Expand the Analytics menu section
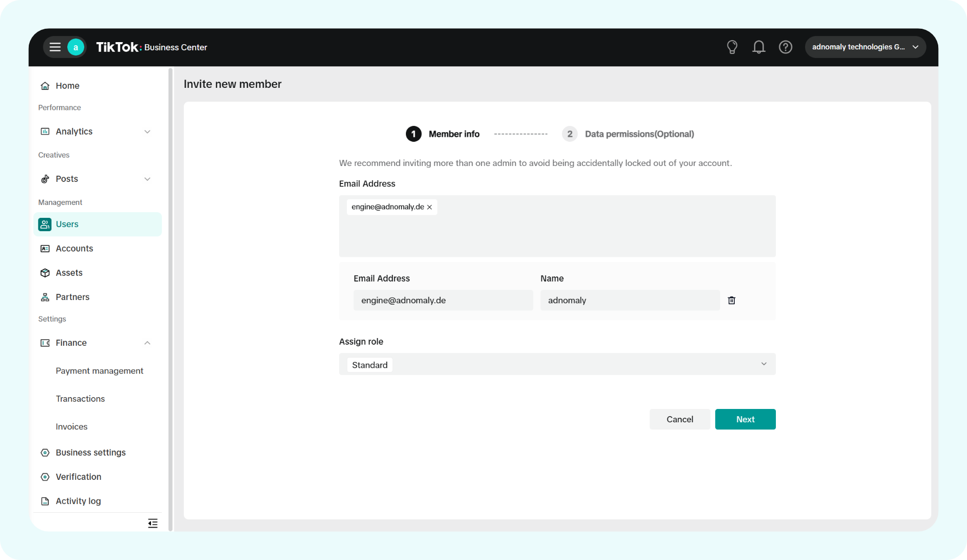The image size is (967, 560). [147, 132]
